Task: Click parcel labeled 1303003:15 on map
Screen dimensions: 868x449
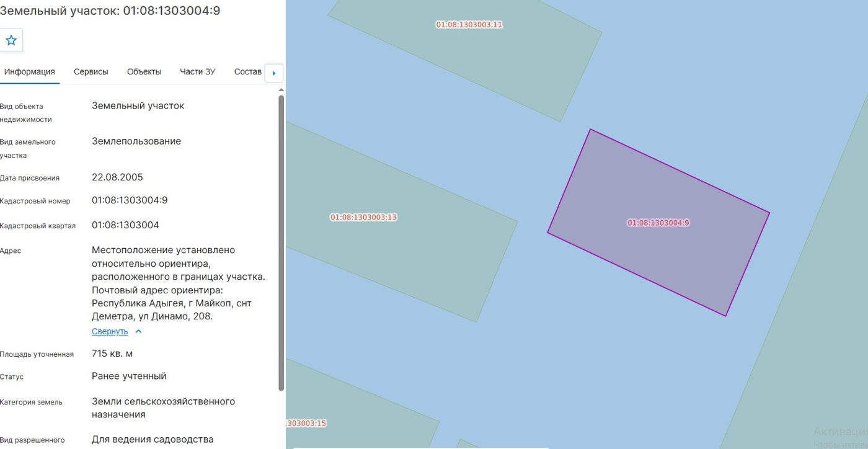Action: [x=306, y=423]
